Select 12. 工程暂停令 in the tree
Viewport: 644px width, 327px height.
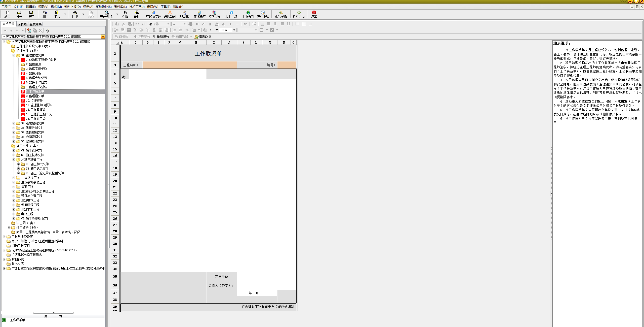tap(36, 110)
